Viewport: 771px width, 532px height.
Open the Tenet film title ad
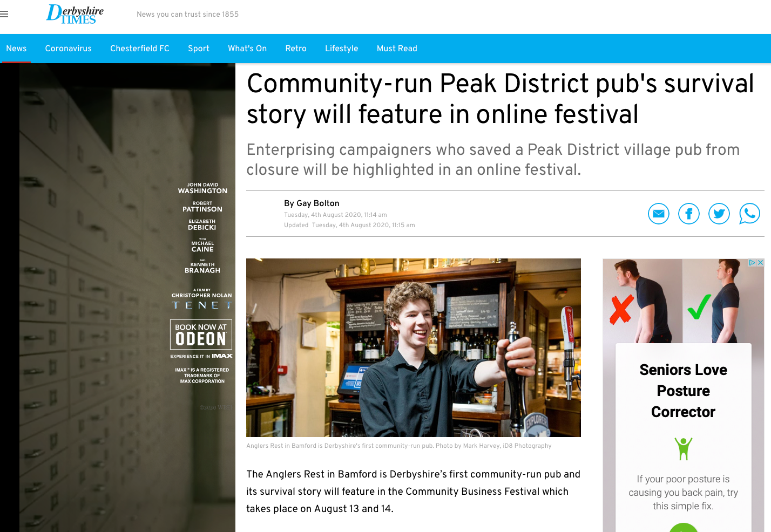[202, 305]
